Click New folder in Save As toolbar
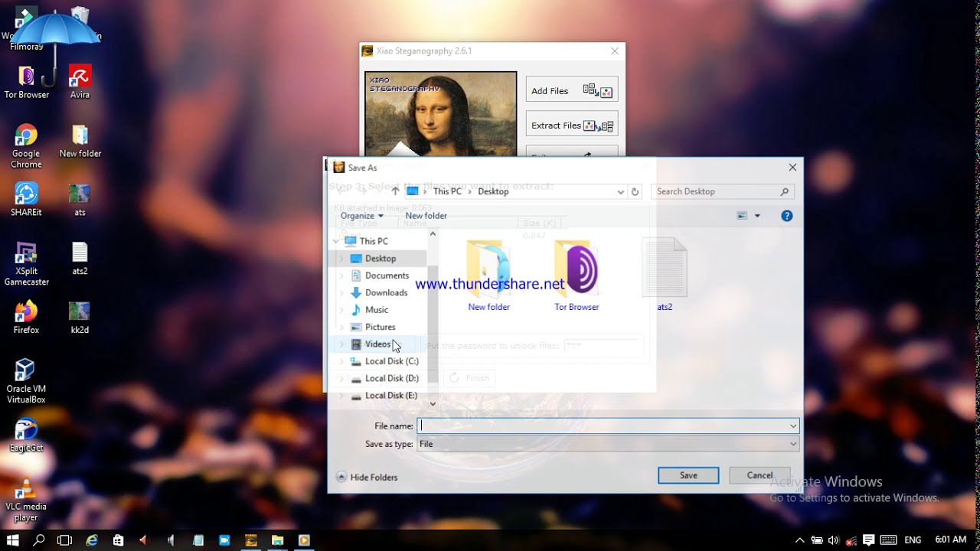 [x=426, y=216]
